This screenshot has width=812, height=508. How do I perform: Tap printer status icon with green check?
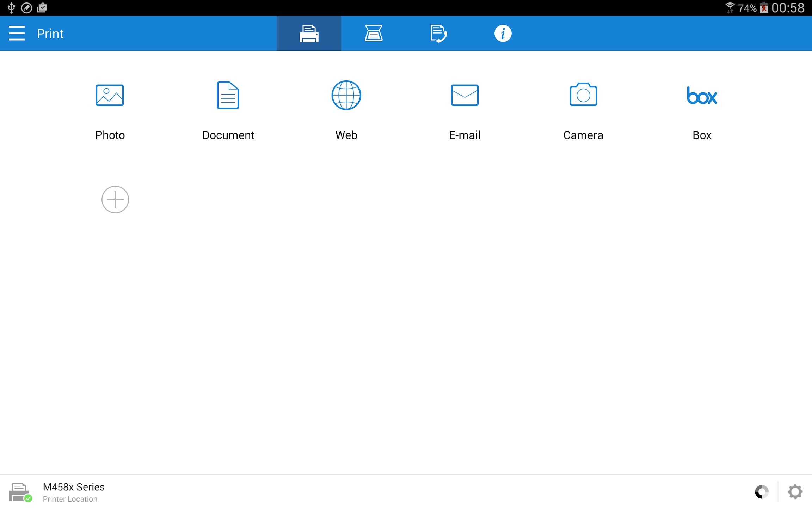[x=20, y=492]
